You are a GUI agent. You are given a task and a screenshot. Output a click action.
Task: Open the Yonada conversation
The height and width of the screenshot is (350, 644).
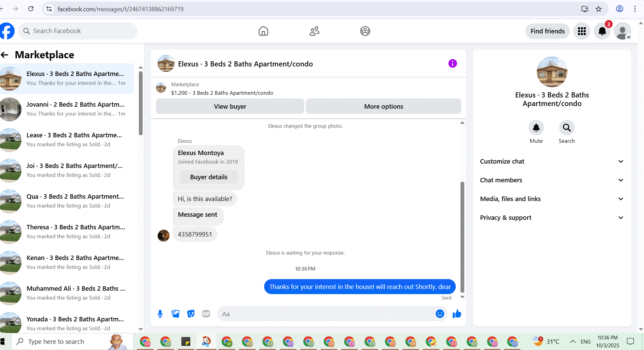coord(67,322)
